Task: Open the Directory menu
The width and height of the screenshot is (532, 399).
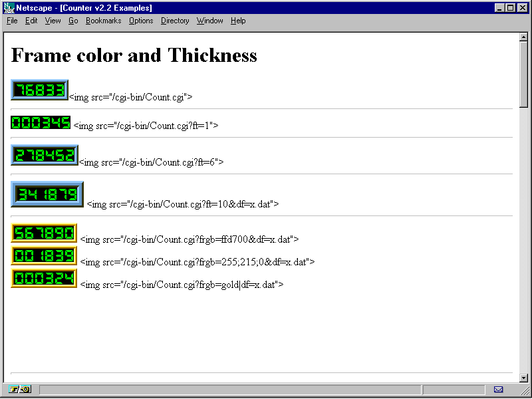Action: (x=175, y=21)
